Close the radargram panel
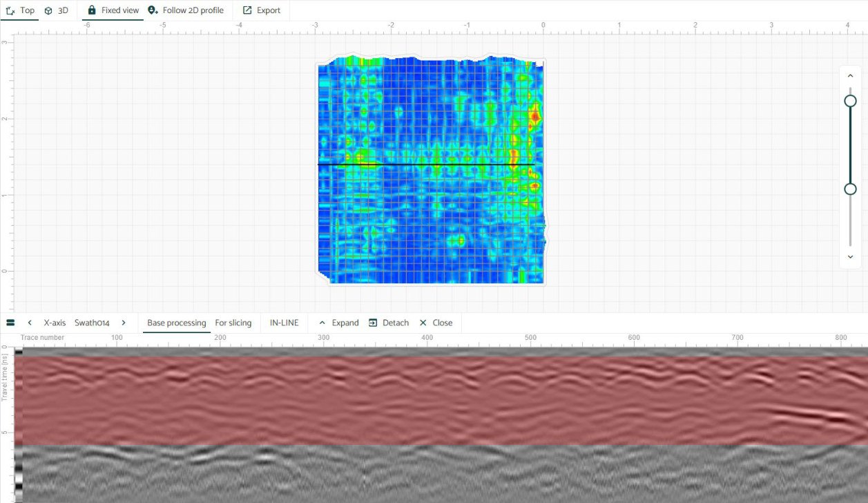 tap(435, 323)
